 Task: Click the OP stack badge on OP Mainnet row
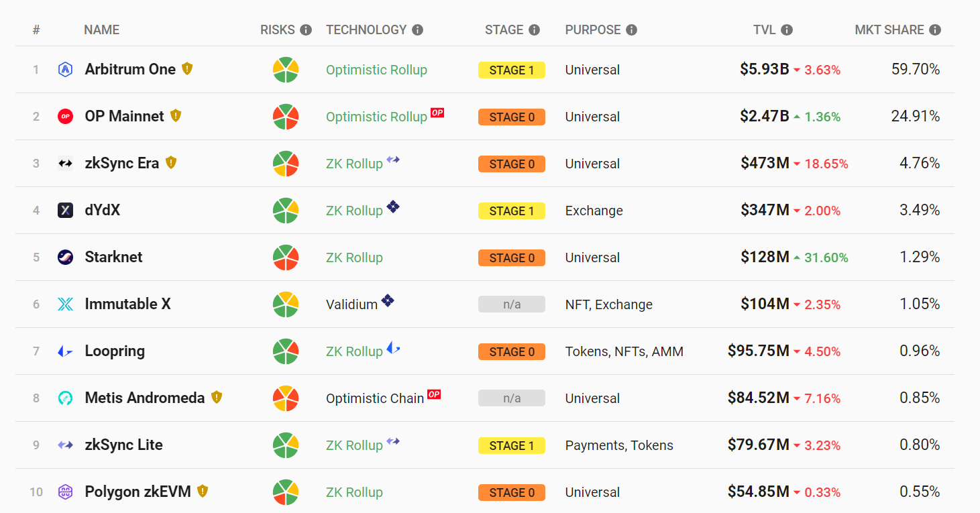coord(437,113)
